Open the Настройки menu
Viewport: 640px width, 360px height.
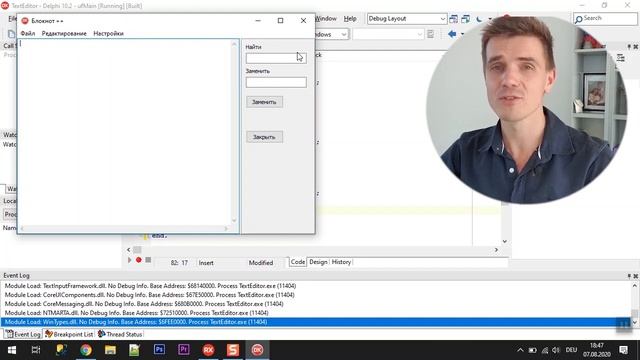click(109, 33)
